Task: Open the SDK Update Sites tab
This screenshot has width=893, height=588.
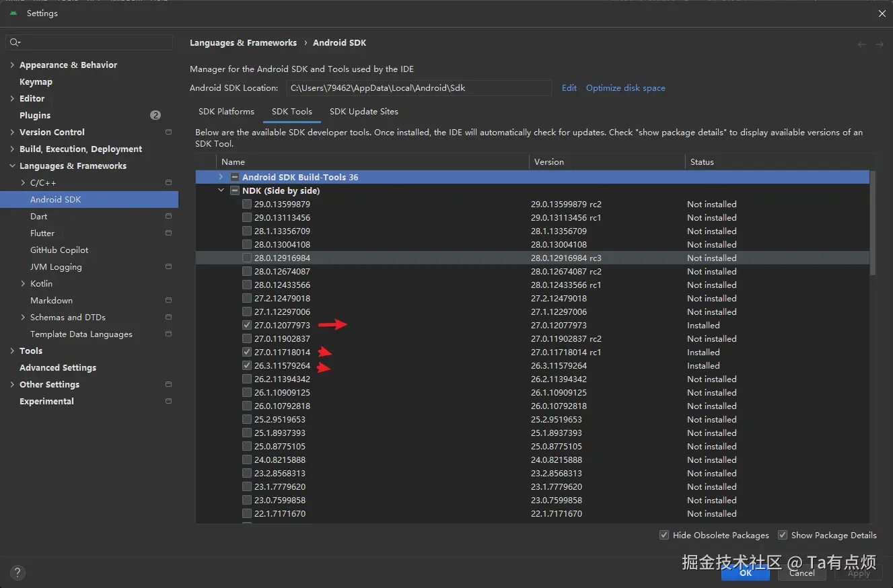Action: coord(364,112)
